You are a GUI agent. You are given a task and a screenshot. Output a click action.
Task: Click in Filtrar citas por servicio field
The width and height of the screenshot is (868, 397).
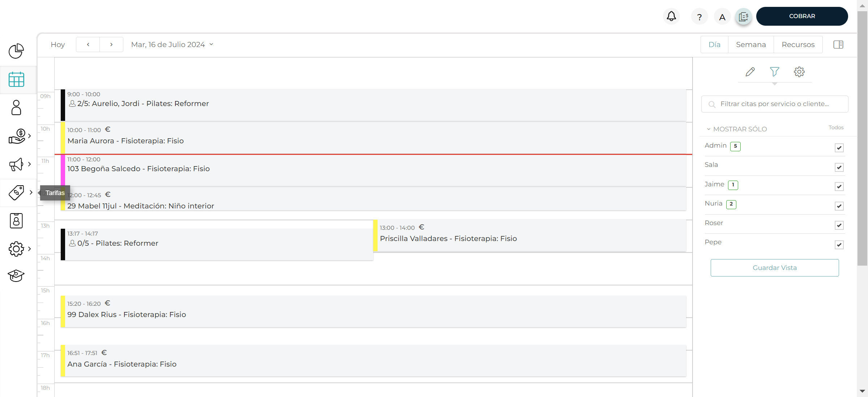tap(775, 104)
